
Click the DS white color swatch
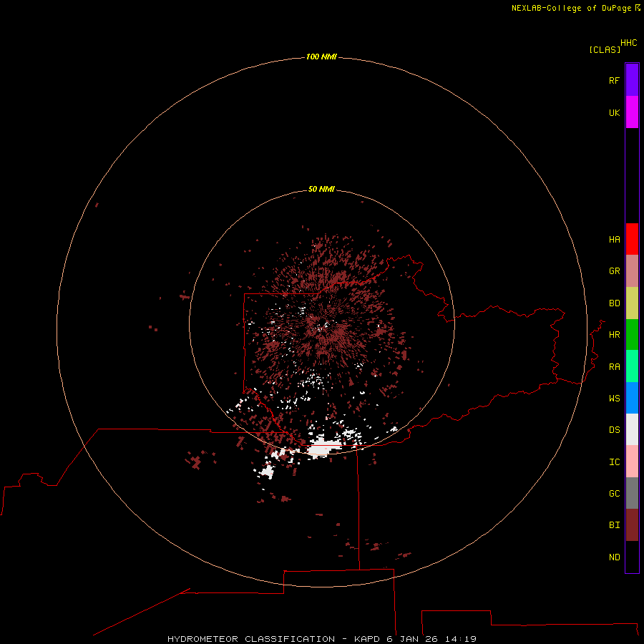(x=632, y=429)
